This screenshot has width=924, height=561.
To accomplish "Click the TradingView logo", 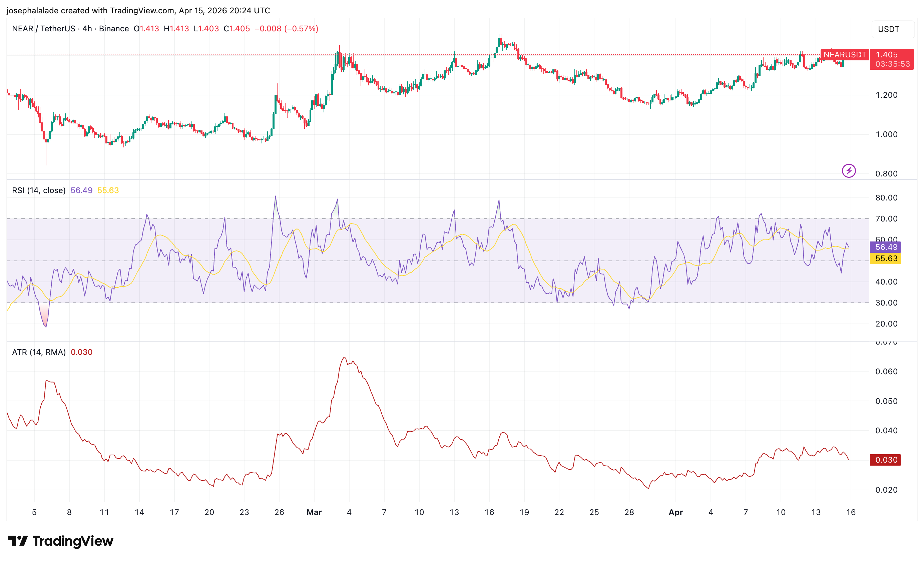I will (x=61, y=541).
